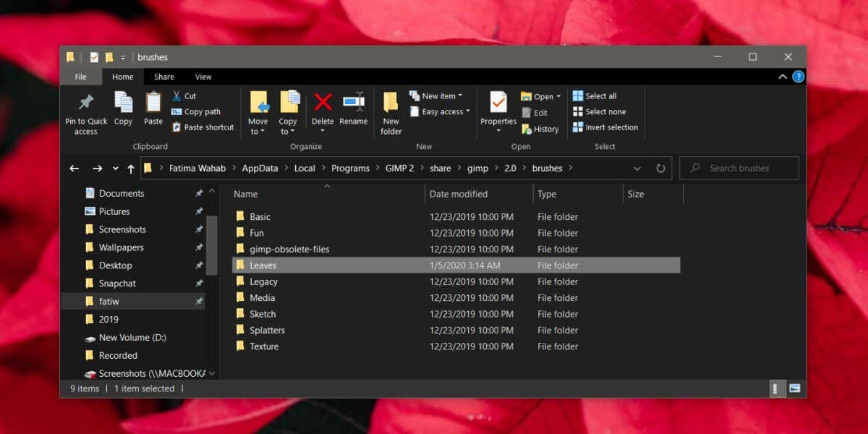This screenshot has width=868, height=434.
Task: Click the Refresh icon in address bar
Action: [660, 169]
